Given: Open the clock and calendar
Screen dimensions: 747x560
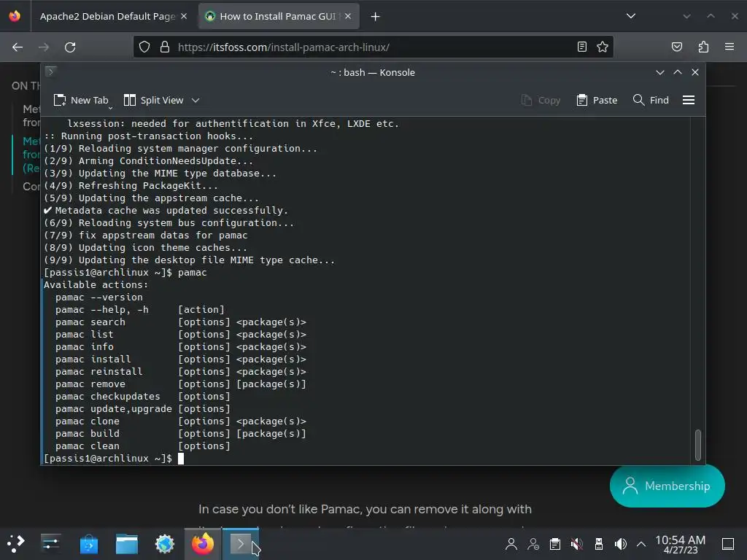Looking at the screenshot, I should [681, 544].
